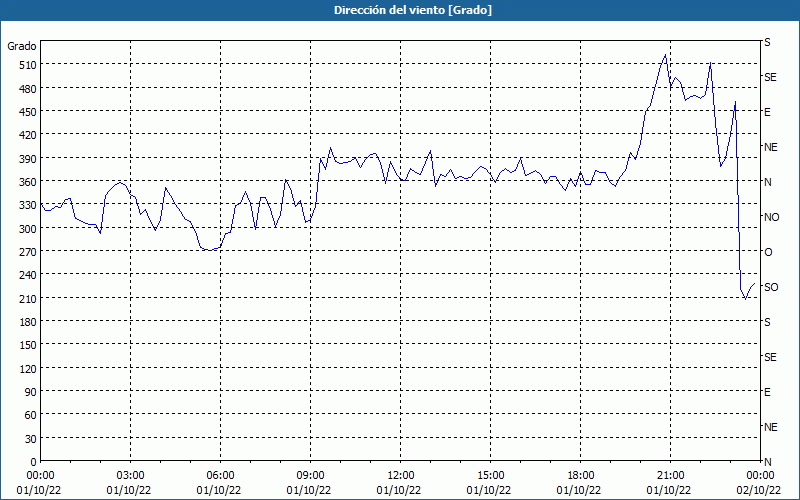Viewport: 800px width, 500px height.
Task: Select the "Grado" unit label on left axis
Action: pos(22,46)
